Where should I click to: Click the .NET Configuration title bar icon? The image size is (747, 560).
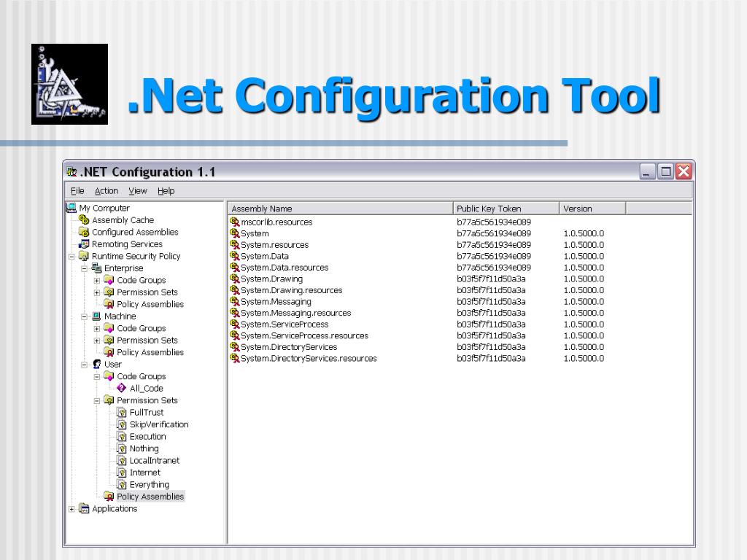click(x=71, y=171)
